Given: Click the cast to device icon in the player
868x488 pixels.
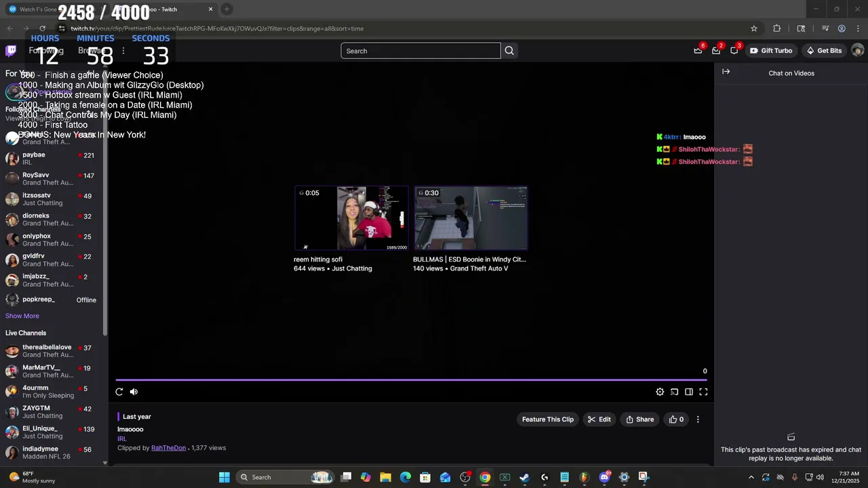Looking at the screenshot, I should pos(674,392).
